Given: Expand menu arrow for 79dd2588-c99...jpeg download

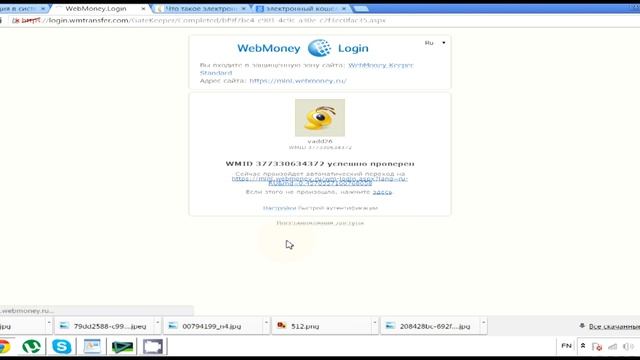Looking at the screenshot, I should [158, 323].
